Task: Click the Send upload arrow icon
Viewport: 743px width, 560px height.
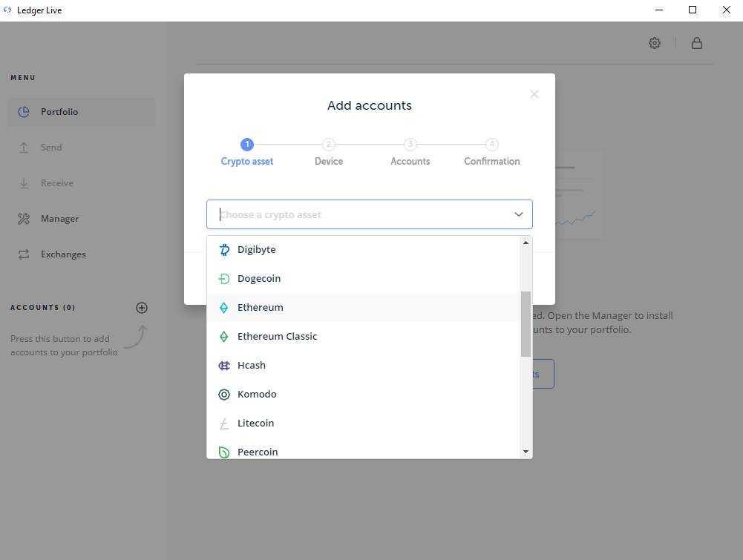Action: click(x=24, y=147)
